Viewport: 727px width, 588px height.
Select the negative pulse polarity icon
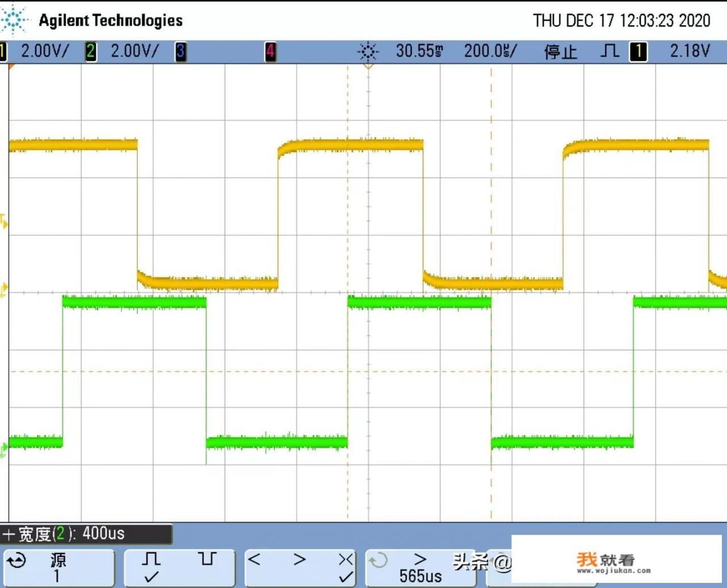click(208, 559)
